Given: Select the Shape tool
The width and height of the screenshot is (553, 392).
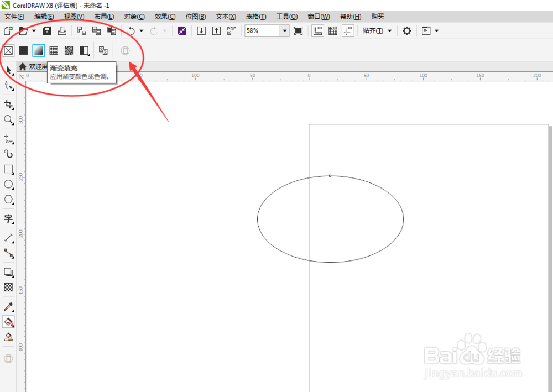Looking at the screenshot, I should coord(9,86).
